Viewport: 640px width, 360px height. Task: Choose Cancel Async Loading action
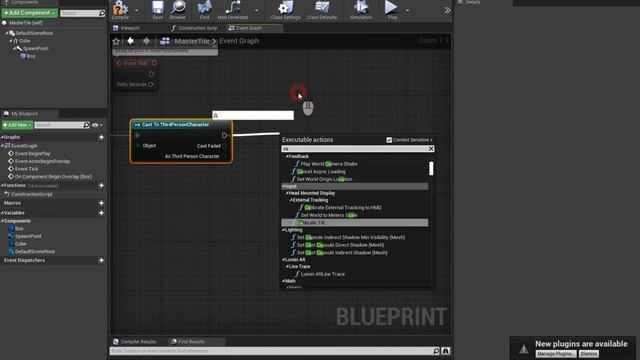coord(321,172)
